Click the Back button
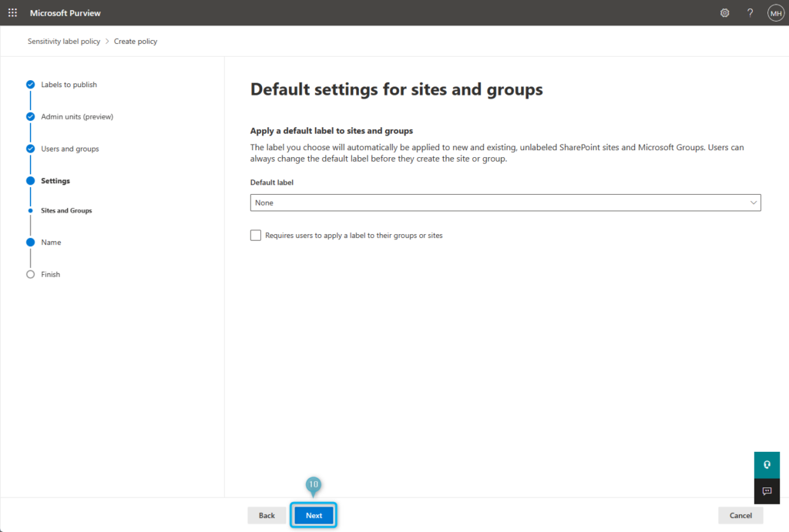The image size is (789, 532). click(266, 515)
